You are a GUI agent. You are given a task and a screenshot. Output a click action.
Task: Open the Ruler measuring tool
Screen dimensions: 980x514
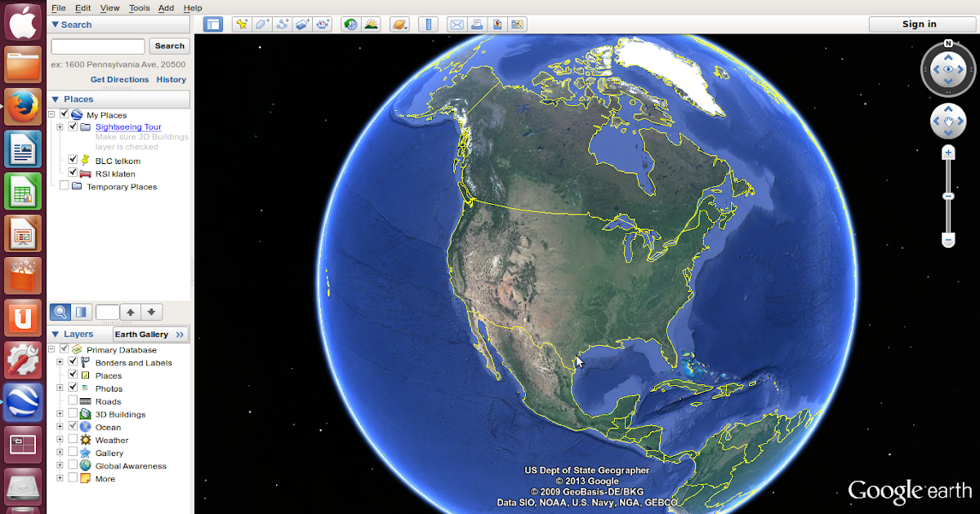coord(429,24)
